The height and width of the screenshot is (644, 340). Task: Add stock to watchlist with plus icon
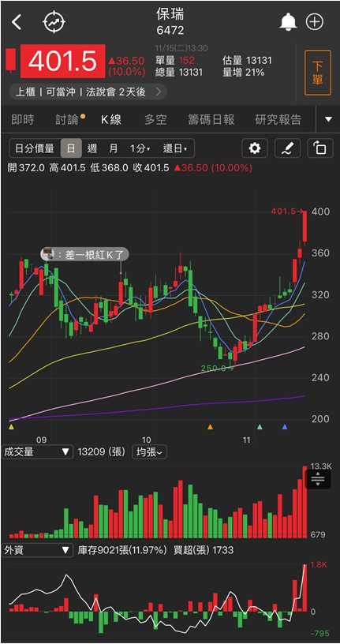pyautogui.click(x=315, y=22)
